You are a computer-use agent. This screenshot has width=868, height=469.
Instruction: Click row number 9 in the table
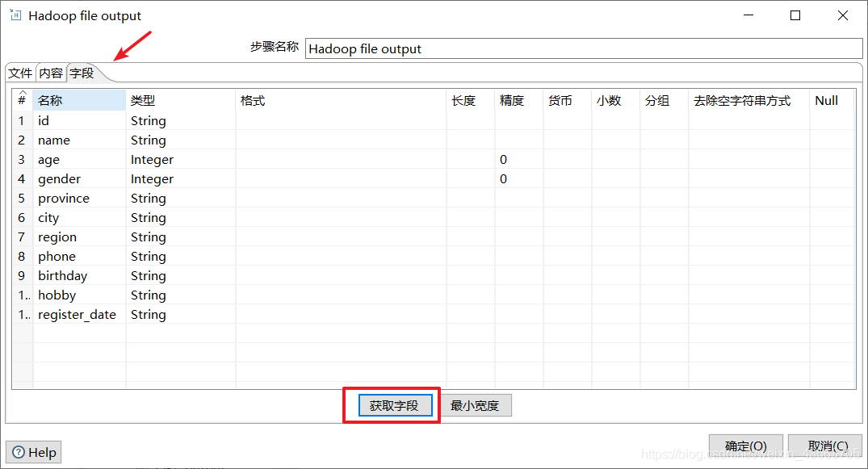[x=22, y=276]
